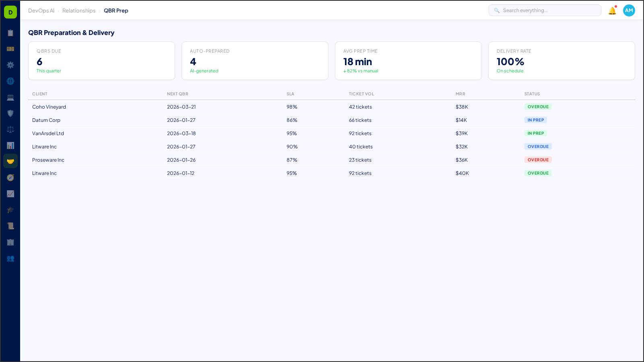The image size is (644, 362).
Task: Switch to the QBR Prep breadcrumb tab
Action: point(116,10)
